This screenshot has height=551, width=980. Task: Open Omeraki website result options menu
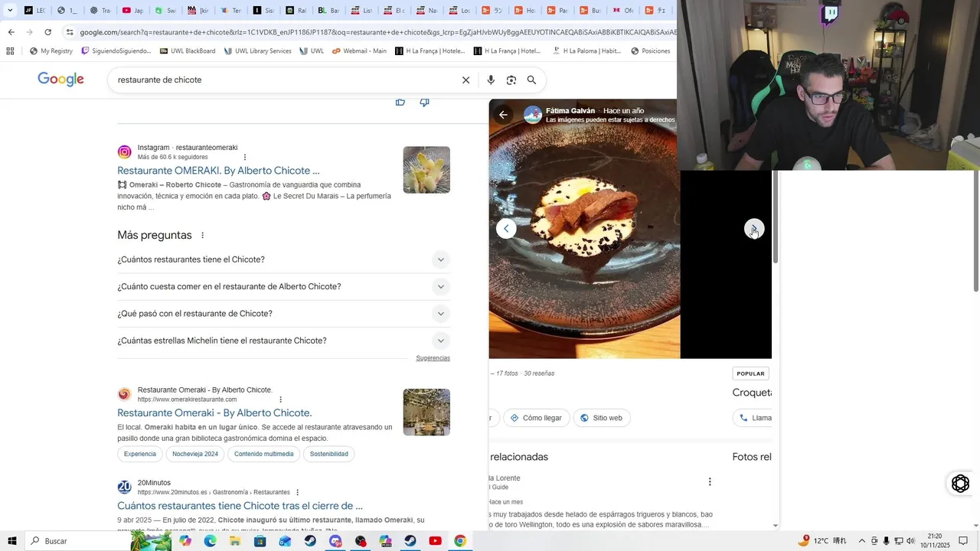tap(280, 399)
